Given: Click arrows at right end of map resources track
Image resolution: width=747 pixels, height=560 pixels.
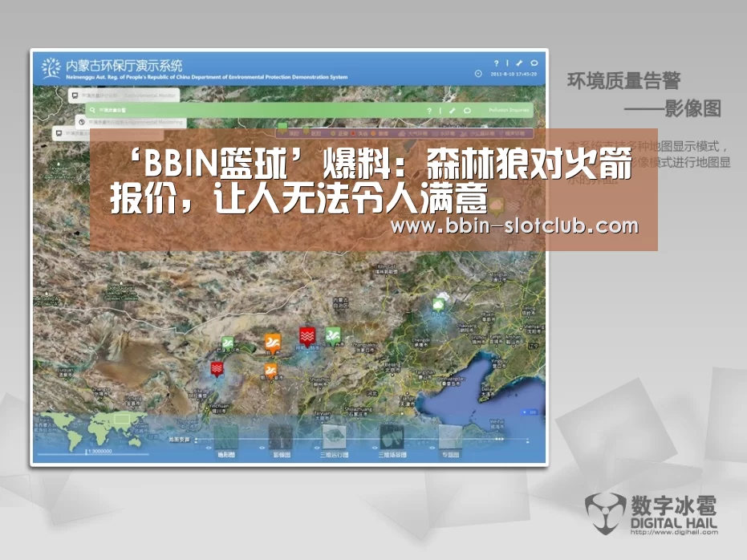Looking at the screenshot, I should [499, 439].
